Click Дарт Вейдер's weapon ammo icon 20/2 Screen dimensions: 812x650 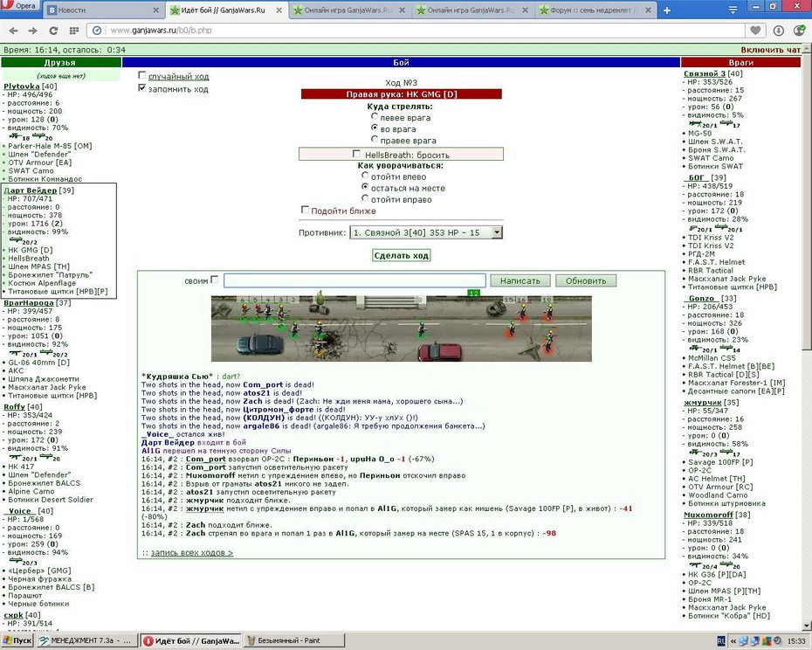(24, 240)
